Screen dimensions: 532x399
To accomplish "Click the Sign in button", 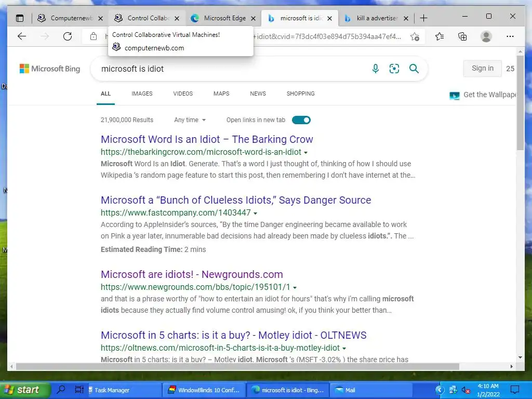I will (483, 68).
